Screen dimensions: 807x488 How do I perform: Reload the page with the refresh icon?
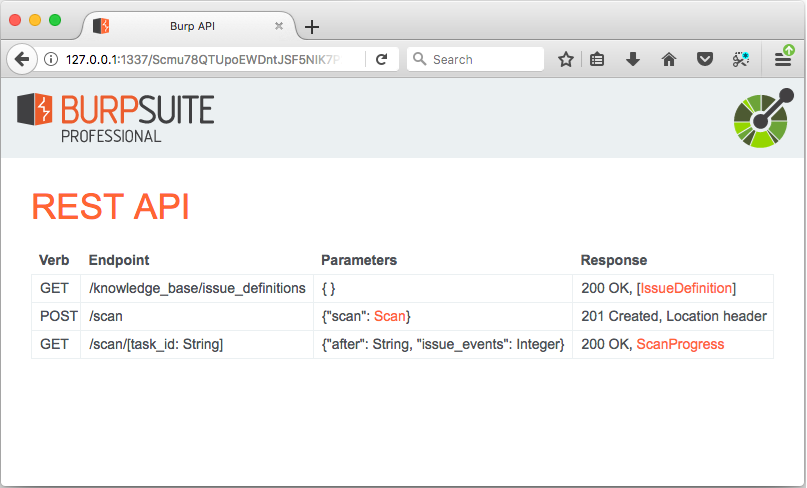(381, 60)
